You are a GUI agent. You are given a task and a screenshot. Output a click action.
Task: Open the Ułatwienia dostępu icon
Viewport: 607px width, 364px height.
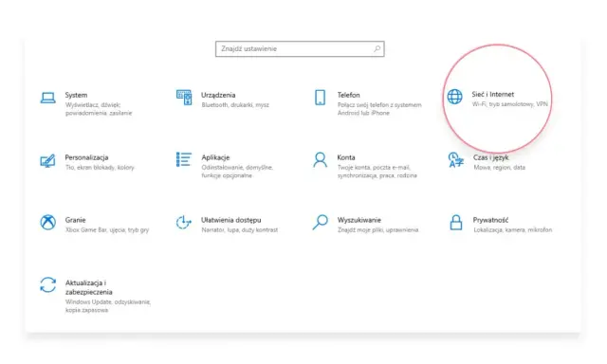coord(183,223)
